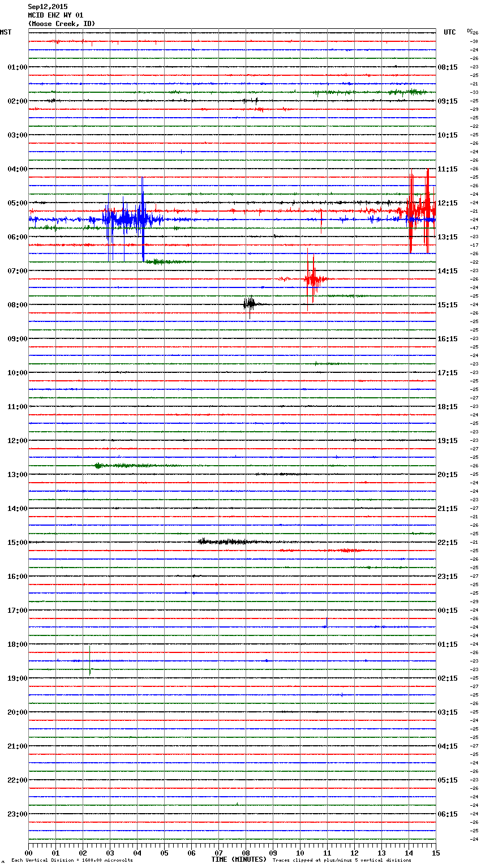Click the large blue seismic burst near 05:30

(x=126, y=218)
